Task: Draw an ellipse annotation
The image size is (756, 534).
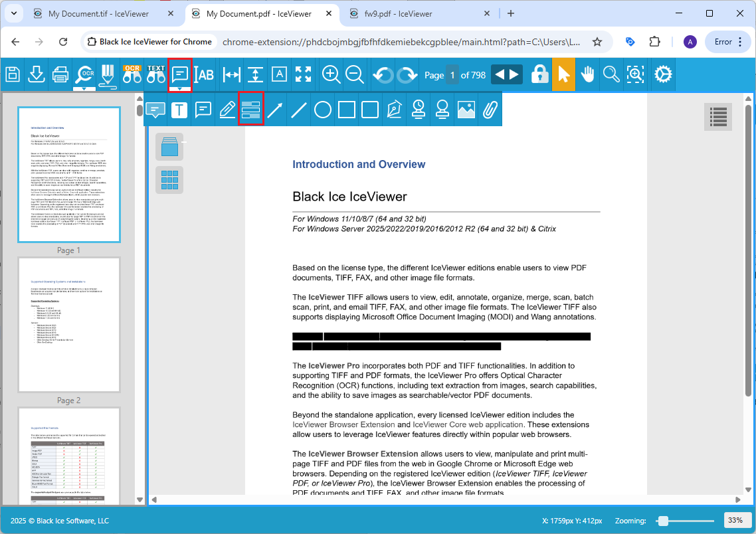Action: pos(323,110)
